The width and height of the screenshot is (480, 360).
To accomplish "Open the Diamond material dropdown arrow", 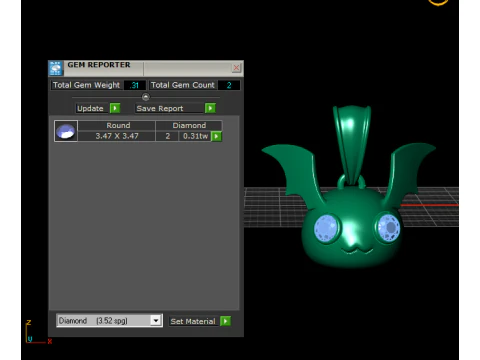I will tap(156, 321).
